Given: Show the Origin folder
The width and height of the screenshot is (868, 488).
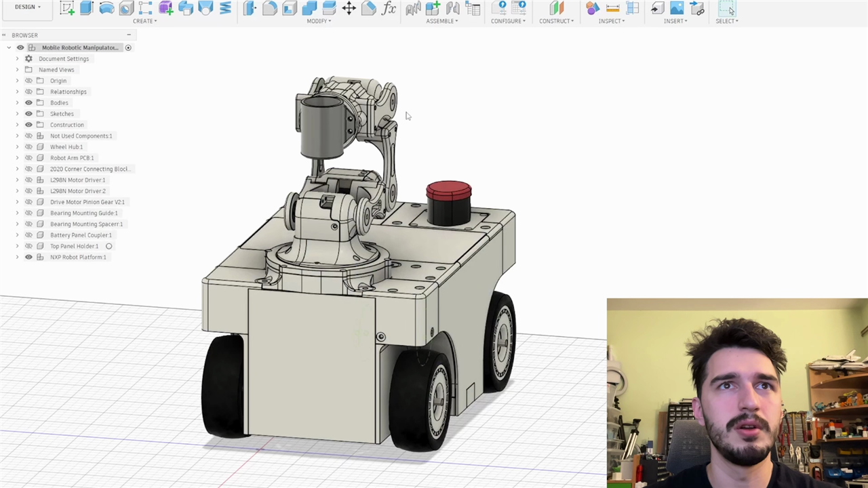Looking at the screenshot, I should pyautogui.click(x=28, y=81).
